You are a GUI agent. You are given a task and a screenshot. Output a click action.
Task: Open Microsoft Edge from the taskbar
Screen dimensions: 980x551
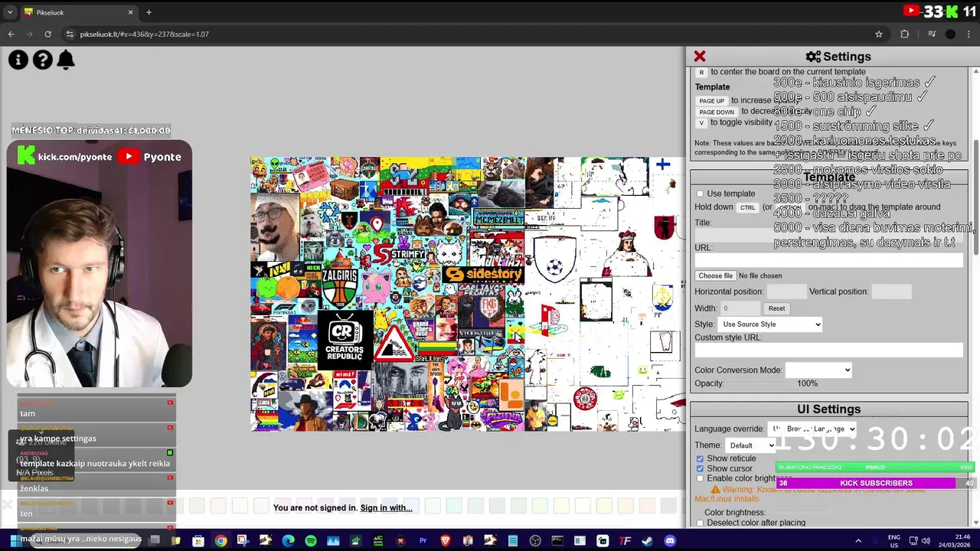(288, 541)
